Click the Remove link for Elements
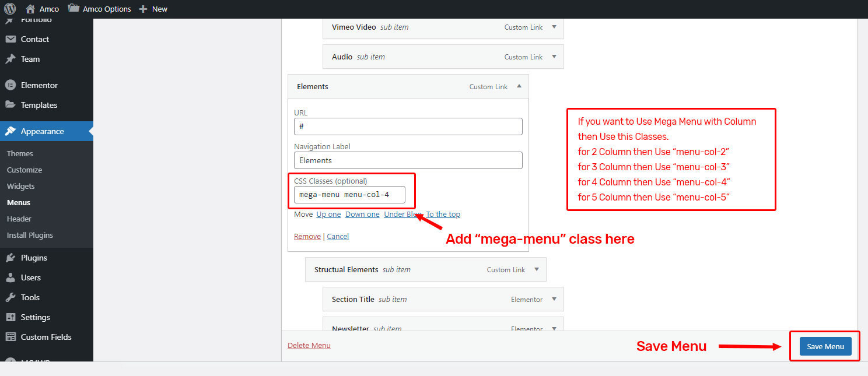 pyautogui.click(x=307, y=236)
